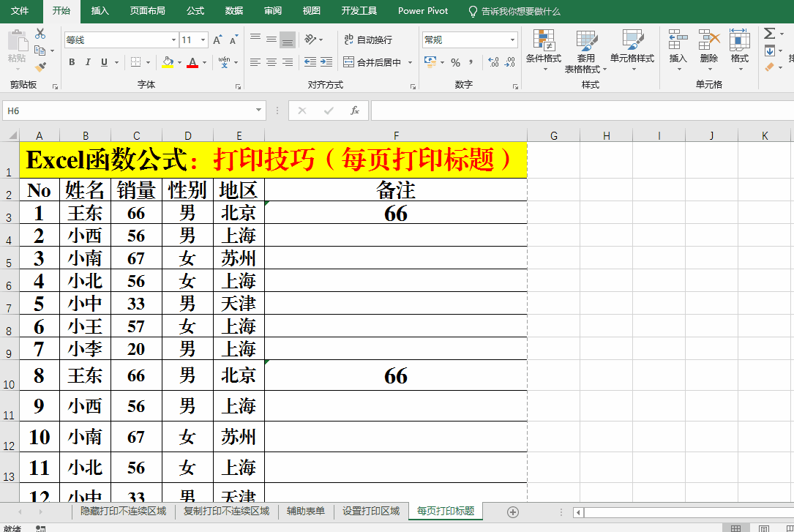Toggle italic formatting
The image size is (794, 532).
(88, 62)
